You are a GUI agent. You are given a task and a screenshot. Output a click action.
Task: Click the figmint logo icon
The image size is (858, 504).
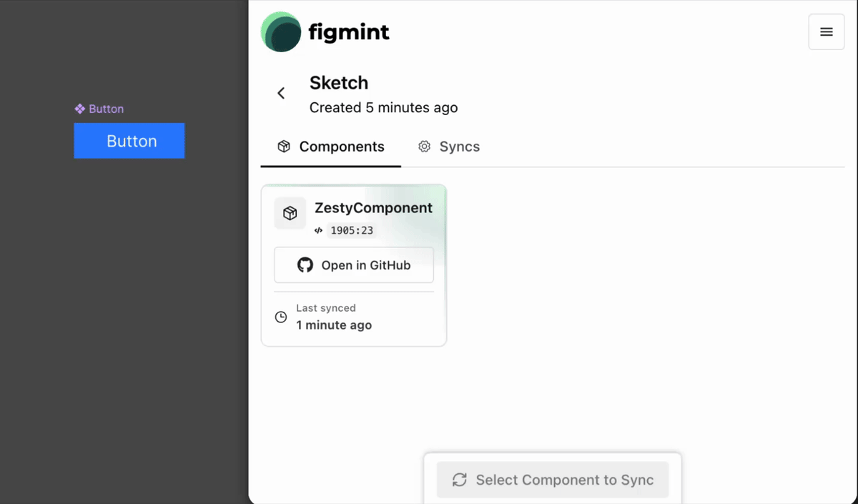point(280,31)
